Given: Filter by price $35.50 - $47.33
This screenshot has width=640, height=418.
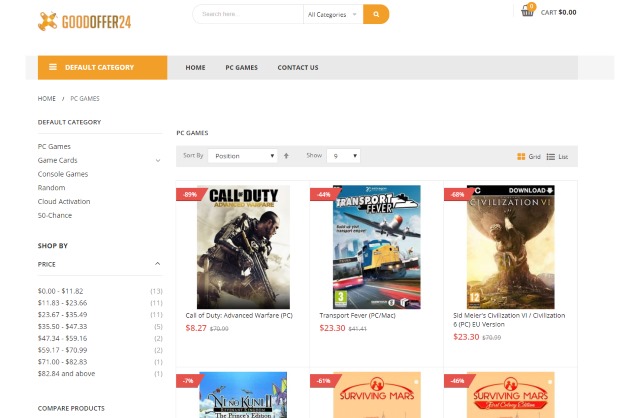Looking at the screenshot, I should tap(62, 327).
